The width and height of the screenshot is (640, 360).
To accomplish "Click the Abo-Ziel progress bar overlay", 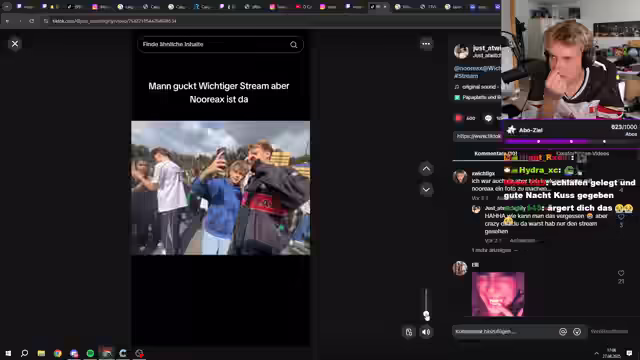I will [x=571, y=141].
